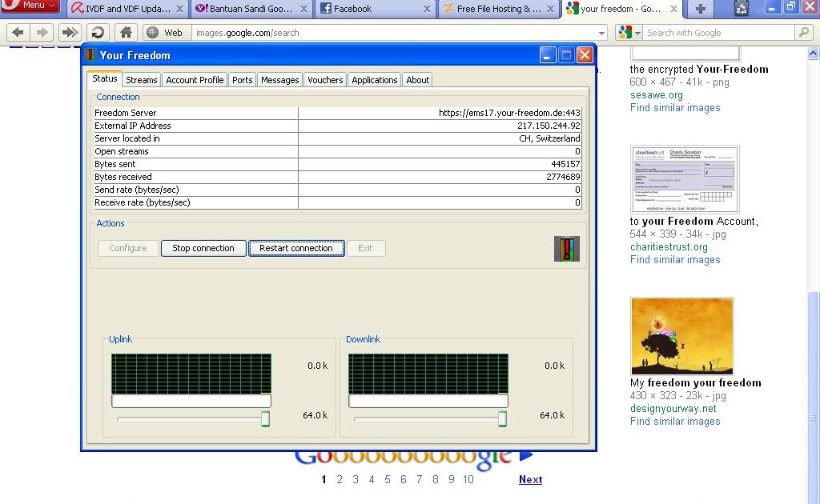Go back using browser Back arrow
This screenshot has height=504, width=820.
tap(18, 32)
